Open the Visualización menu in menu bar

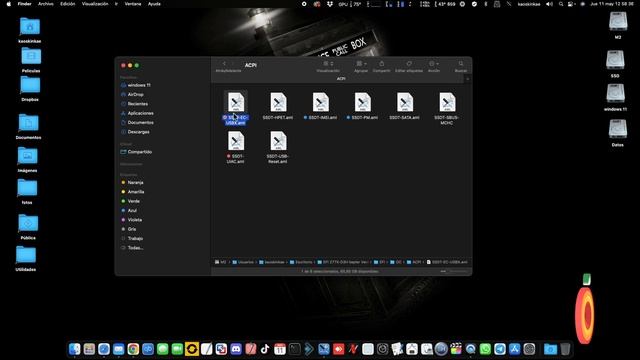click(95, 4)
